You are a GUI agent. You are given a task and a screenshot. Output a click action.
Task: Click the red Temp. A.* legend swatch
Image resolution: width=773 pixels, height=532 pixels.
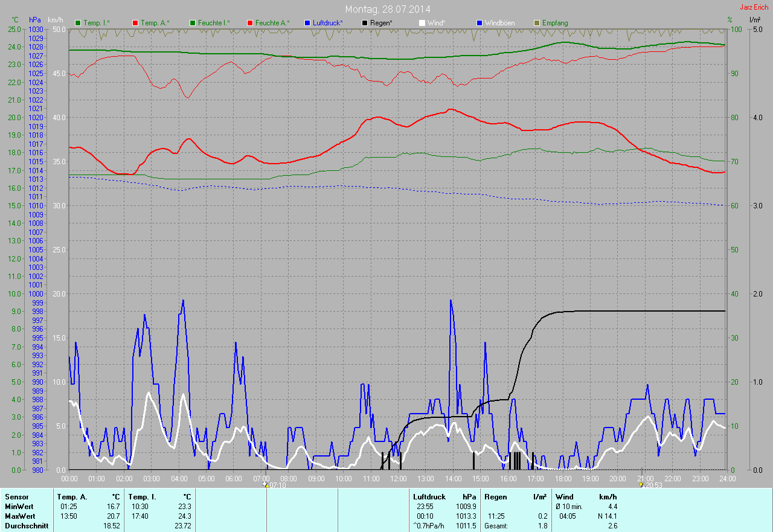pos(135,23)
